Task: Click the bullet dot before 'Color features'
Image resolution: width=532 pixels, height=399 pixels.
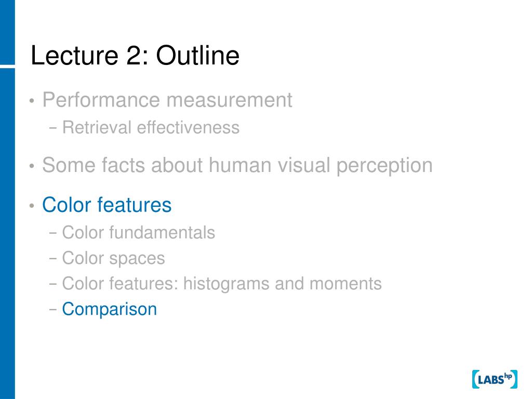Action: click(x=32, y=206)
